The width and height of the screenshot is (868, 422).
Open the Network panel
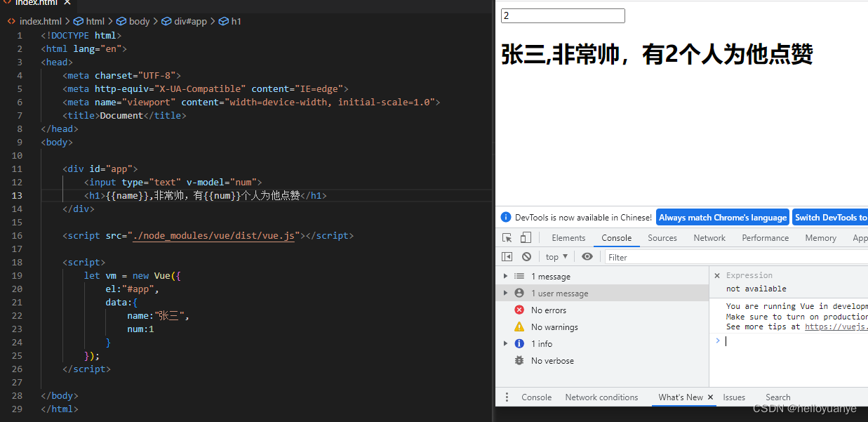click(x=709, y=237)
